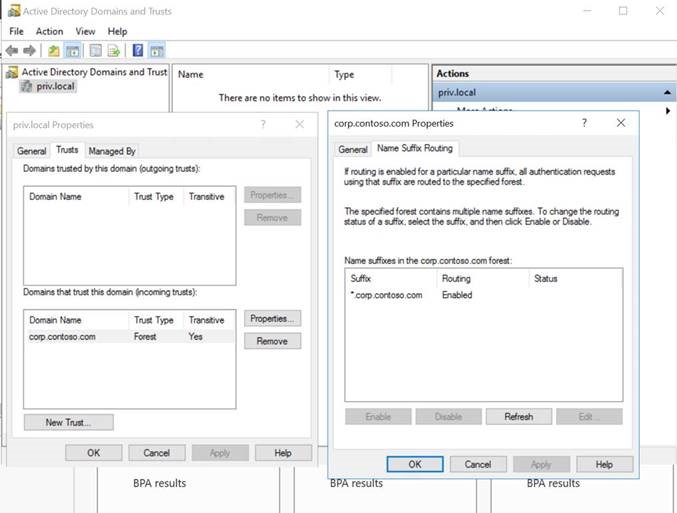
Task: Open the View menu
Action: (x=85, y=32)
